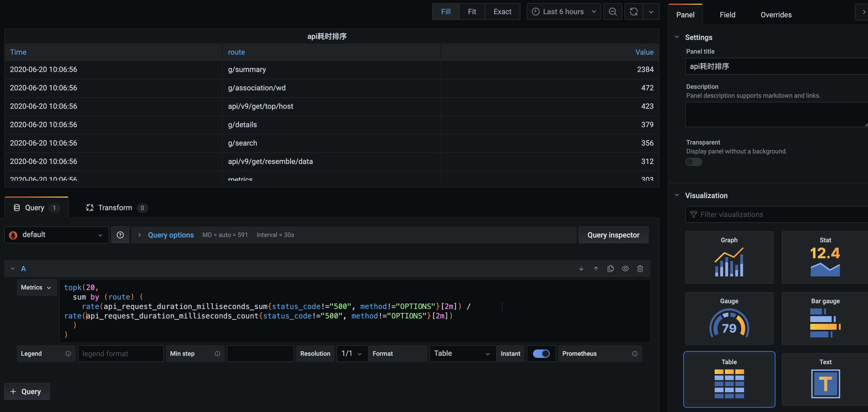
Task: Disable the Instant query switch
Action: 541,354
